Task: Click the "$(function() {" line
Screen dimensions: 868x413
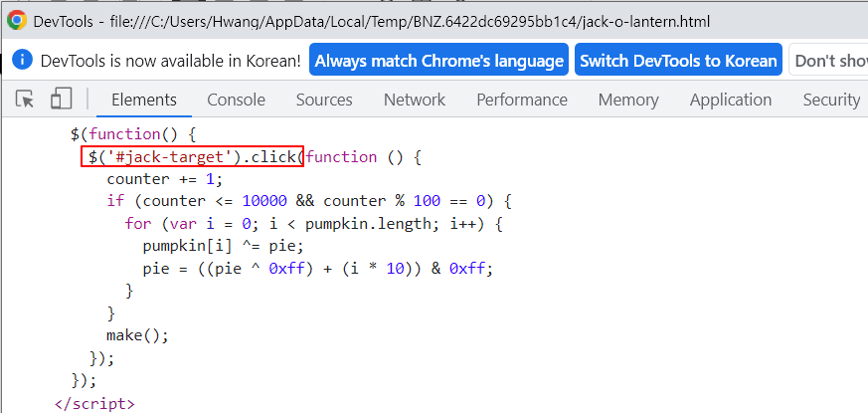Action: (x=133, y=134)
